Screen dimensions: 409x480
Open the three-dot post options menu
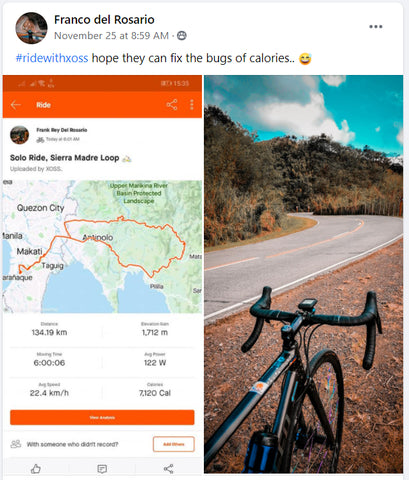point(375,27)
